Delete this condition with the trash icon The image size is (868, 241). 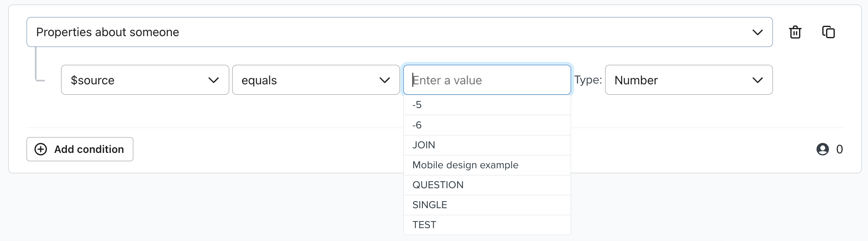[x=795, y=32]
